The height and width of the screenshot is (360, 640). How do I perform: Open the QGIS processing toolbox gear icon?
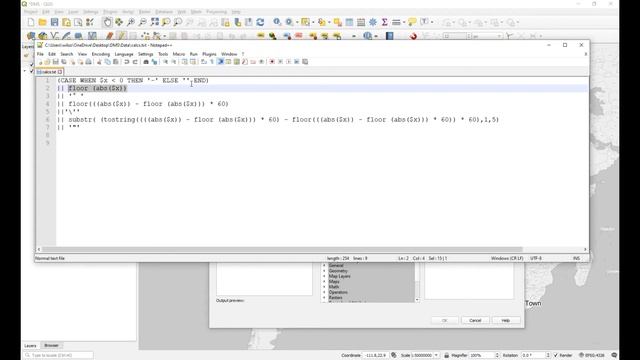point(373,22)
